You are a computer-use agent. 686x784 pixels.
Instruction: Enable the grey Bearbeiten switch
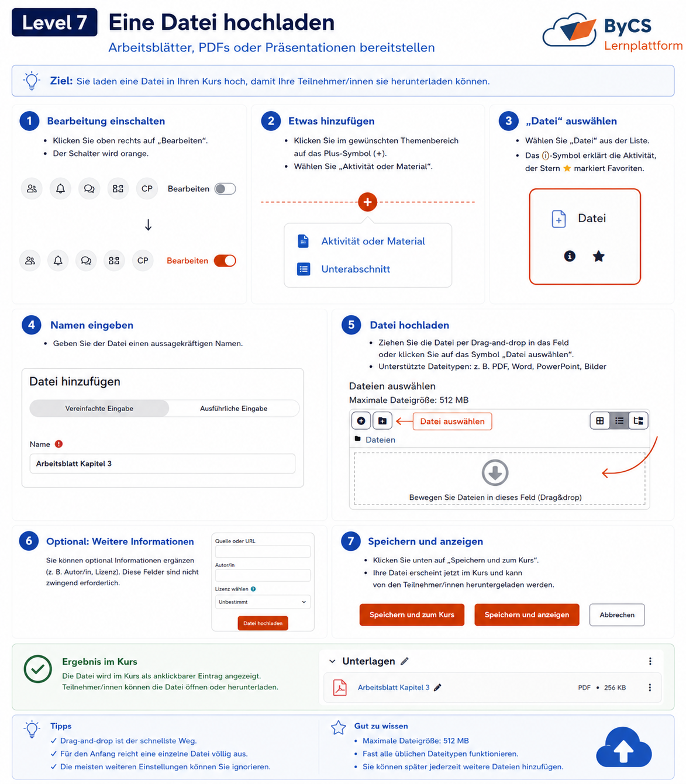point(225,189)
